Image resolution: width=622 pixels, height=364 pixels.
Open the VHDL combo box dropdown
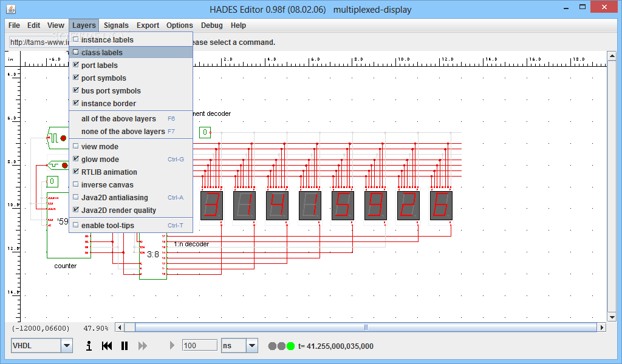[x=67, y=346]
